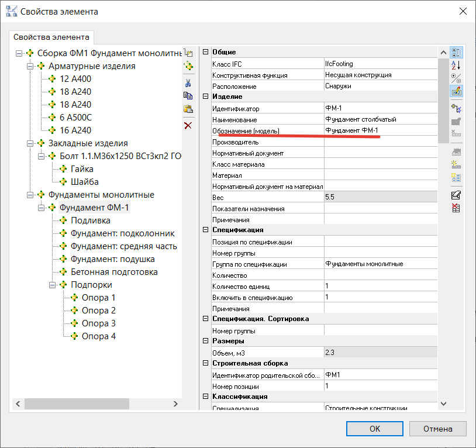Toggle the property edit mode pencil icon
Viewport: 476px width, 448px height.
(456, 91)
